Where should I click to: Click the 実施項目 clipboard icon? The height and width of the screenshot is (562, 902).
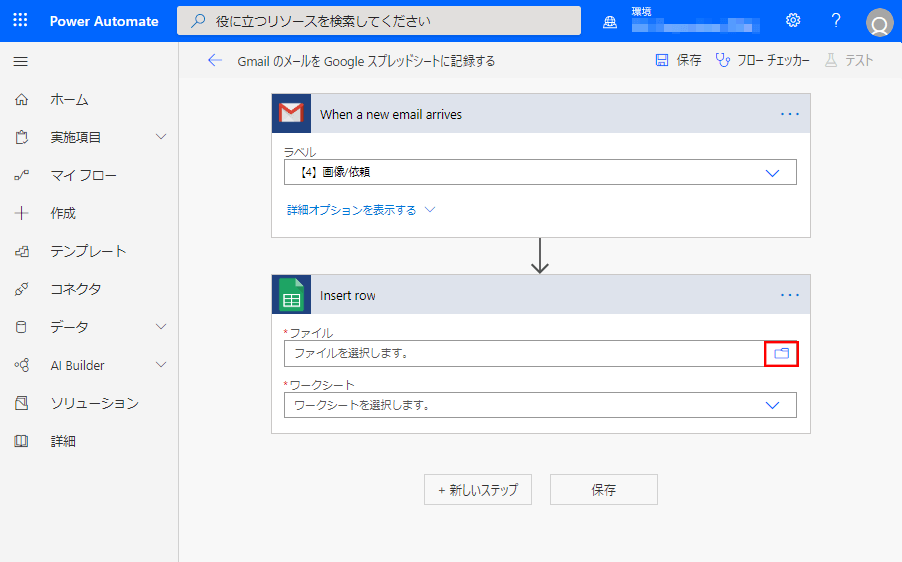tap(21, 137)
